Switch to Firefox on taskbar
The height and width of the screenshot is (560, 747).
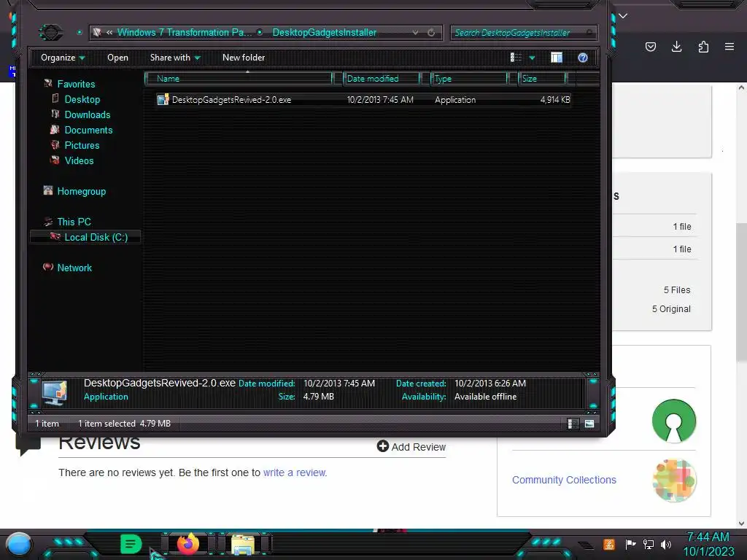pyautogui.click(x=188, y=544)
